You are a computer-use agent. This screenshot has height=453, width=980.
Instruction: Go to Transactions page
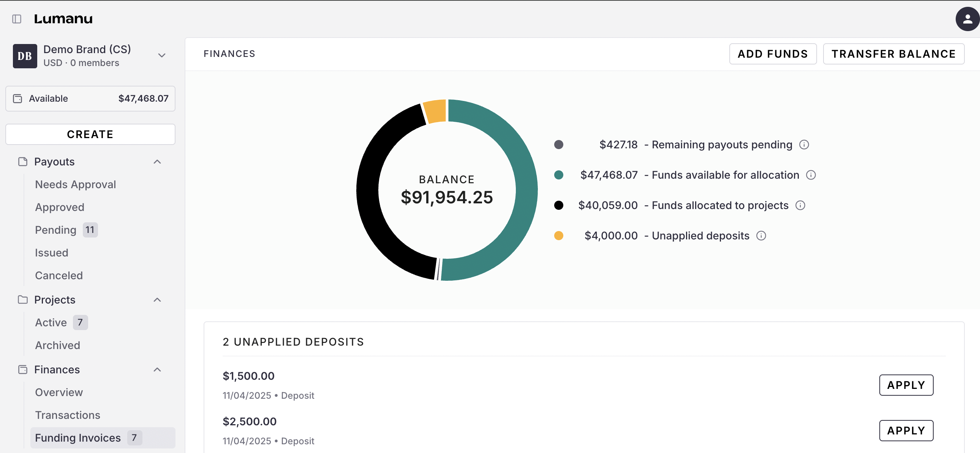[68, 415]
